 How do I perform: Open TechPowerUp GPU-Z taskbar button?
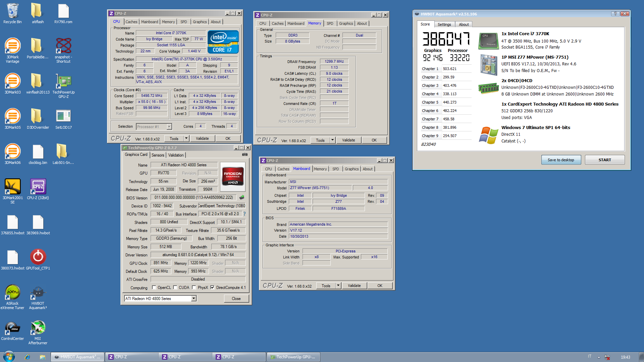click(x=293, y=357)
